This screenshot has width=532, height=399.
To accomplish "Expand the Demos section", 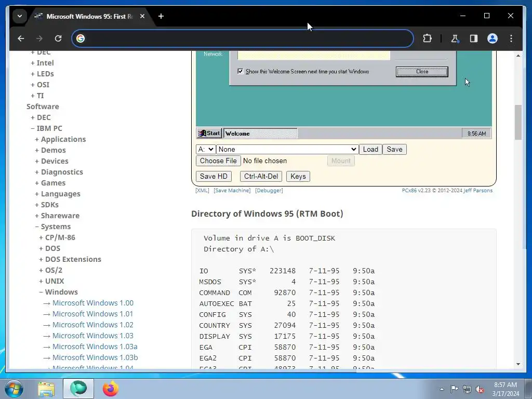I will coord(50,150).
